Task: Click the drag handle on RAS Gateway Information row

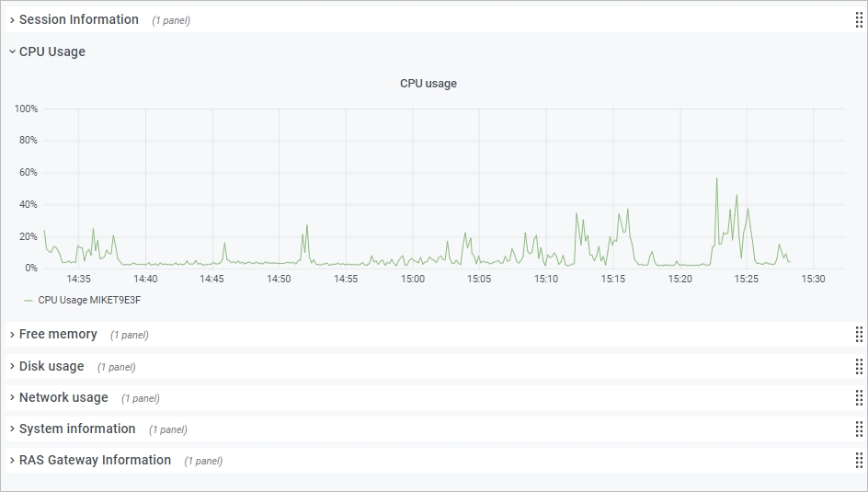Action: pyautogui.click(x=860, y=461)
